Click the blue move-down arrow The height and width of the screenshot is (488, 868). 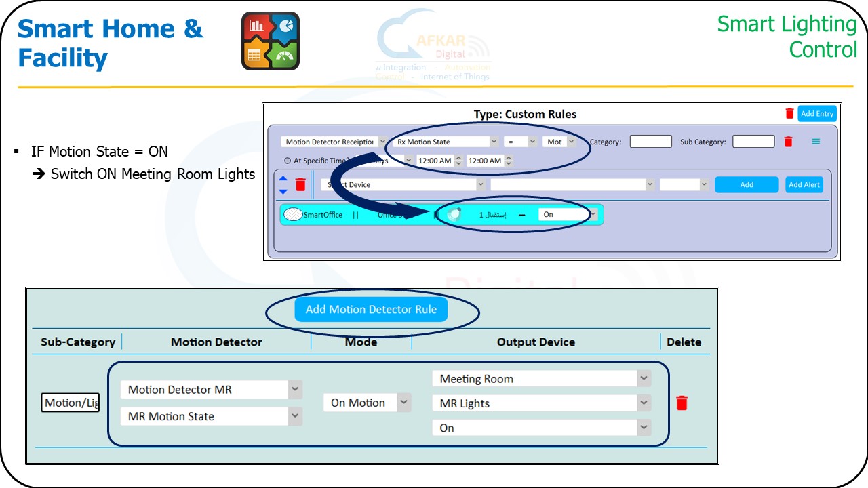point(283,191)
